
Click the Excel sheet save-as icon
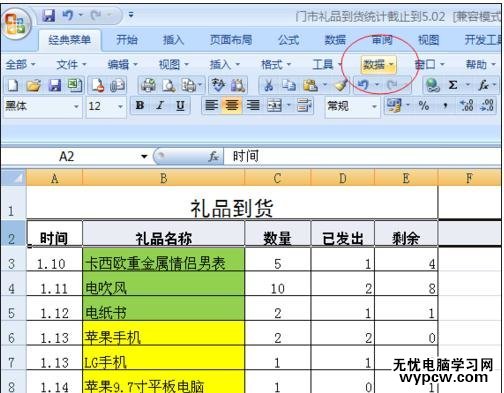[x=75, y=86]
